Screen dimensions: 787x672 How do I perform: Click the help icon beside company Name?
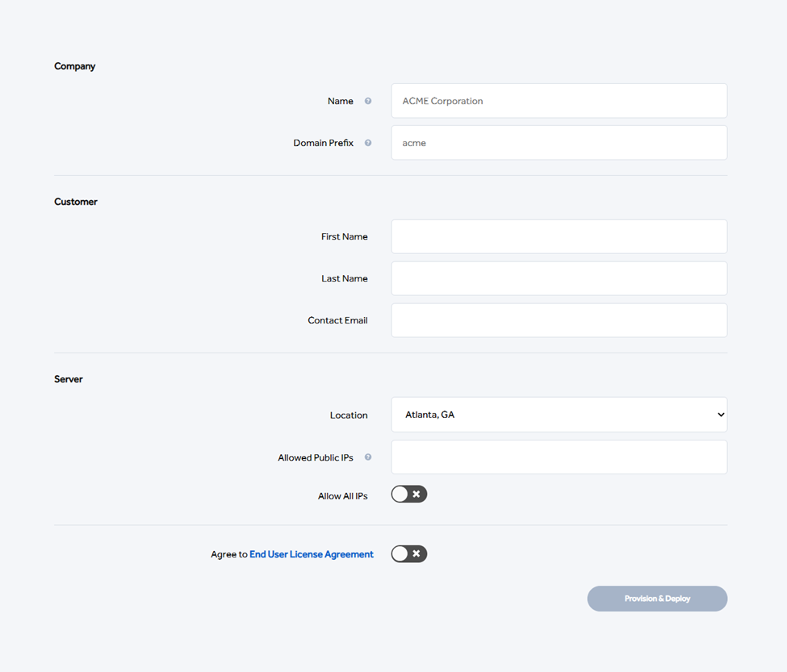click(x=368, y=101)
